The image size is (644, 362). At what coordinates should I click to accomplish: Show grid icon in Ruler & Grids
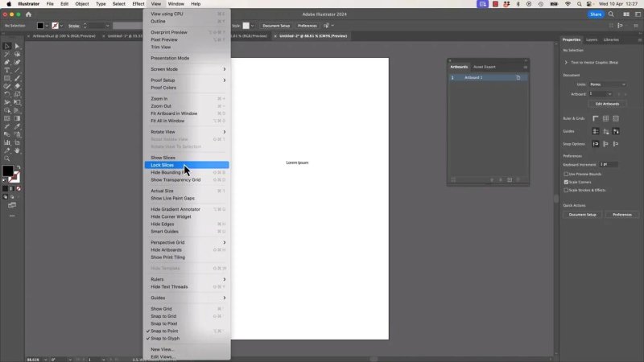(x=606, y=118)
